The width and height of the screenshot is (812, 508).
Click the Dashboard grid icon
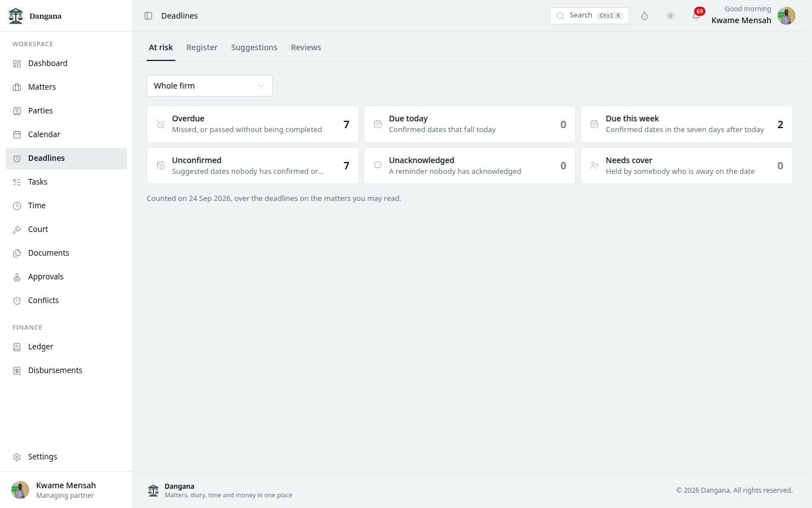point(17,64)
